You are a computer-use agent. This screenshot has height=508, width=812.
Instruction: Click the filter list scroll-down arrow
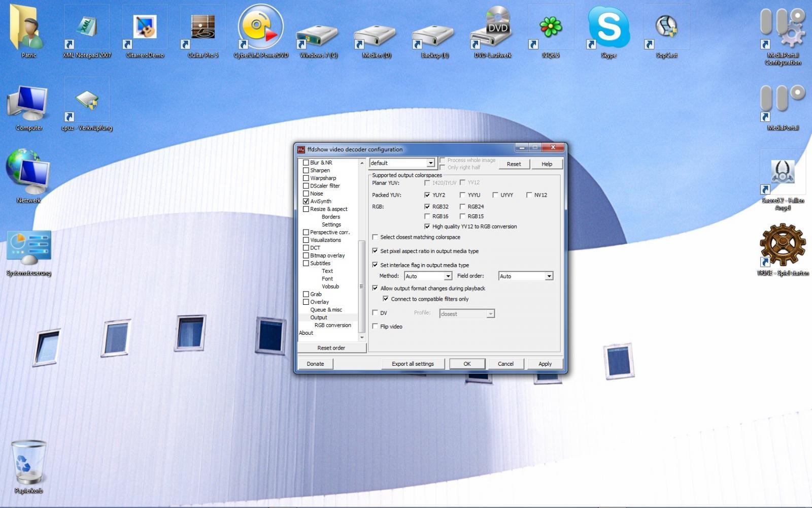[x=362, y=337]
